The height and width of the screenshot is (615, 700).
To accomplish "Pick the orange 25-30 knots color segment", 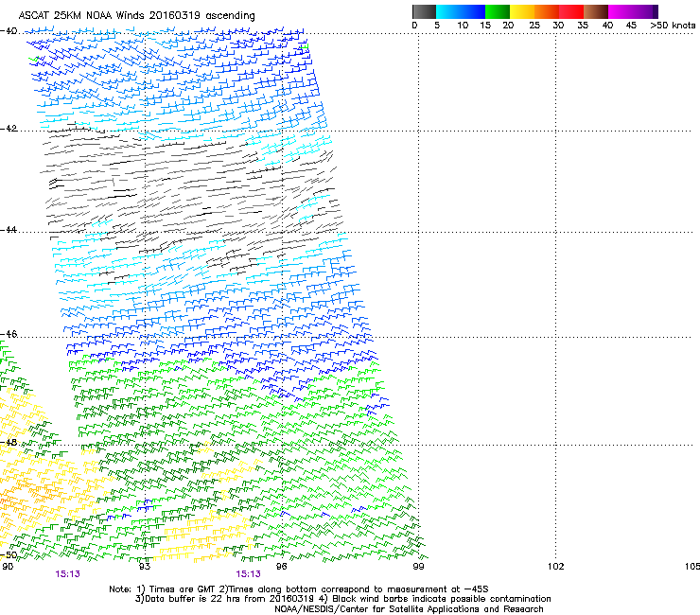I will 547,11.
